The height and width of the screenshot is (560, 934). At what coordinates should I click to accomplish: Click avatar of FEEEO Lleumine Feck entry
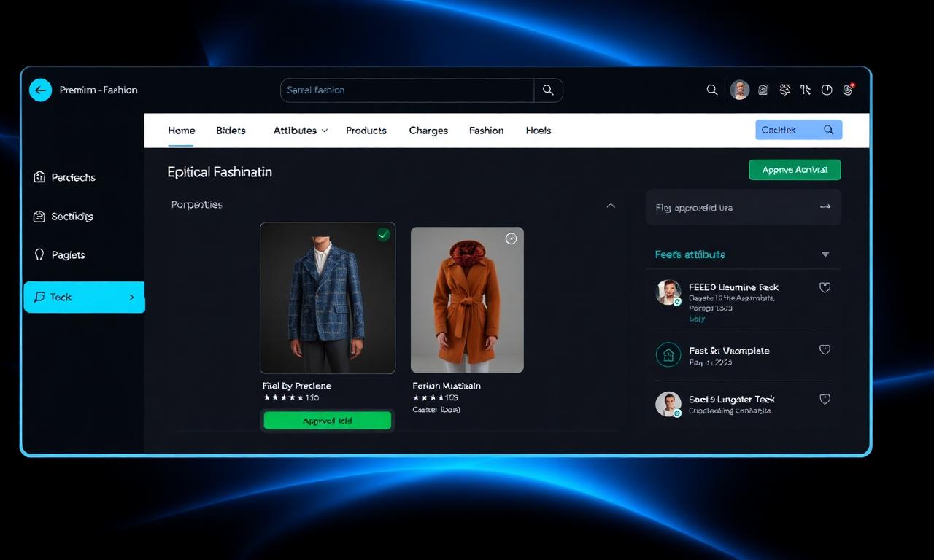point(668,292)
